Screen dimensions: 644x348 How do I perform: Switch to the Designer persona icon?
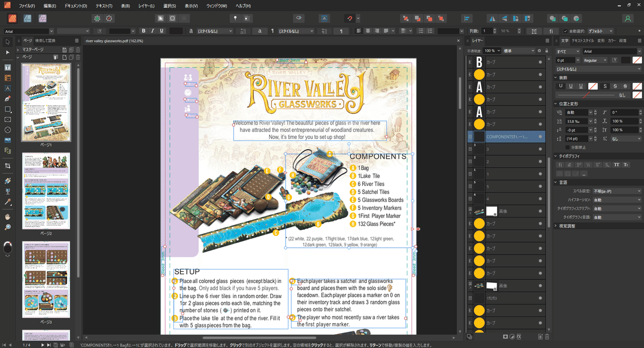coord(27,18)
